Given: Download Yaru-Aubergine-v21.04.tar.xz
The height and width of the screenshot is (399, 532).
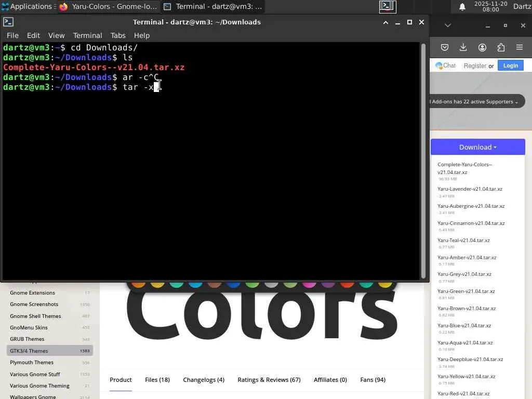Looking at the screenshot, I should click(471, 206).
